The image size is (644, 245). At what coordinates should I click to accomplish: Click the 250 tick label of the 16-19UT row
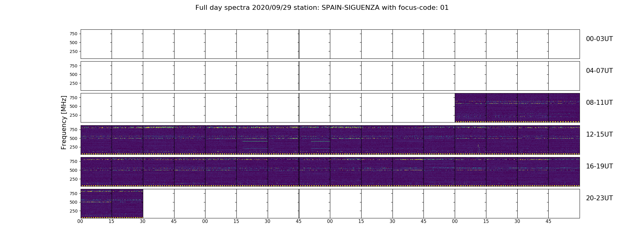click(x=74, y=179)
